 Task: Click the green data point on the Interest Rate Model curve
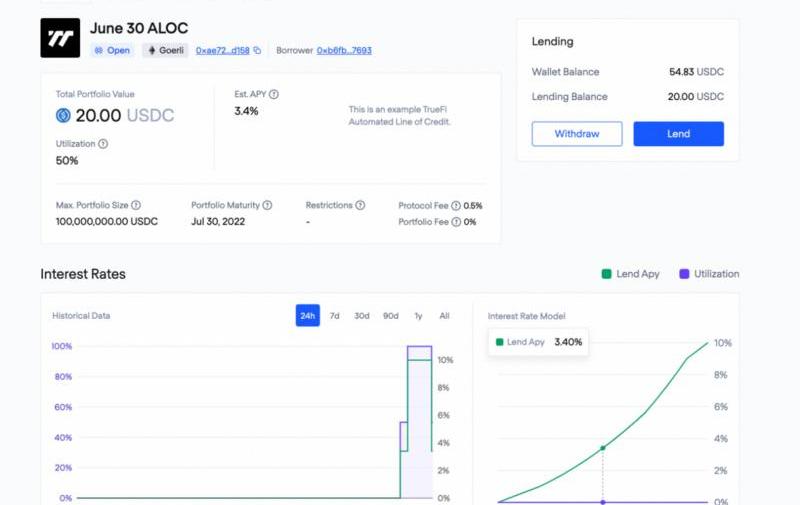click(x=602, y=448)
